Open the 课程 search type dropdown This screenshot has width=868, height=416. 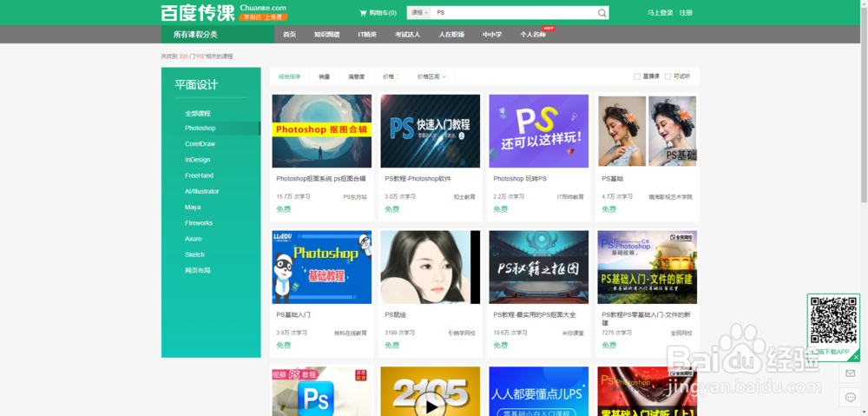419,13
